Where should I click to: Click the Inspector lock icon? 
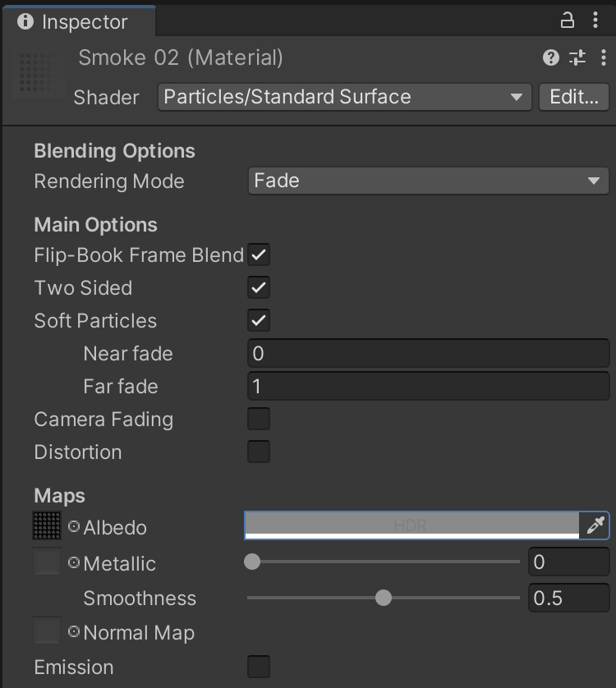pos(568,21)
